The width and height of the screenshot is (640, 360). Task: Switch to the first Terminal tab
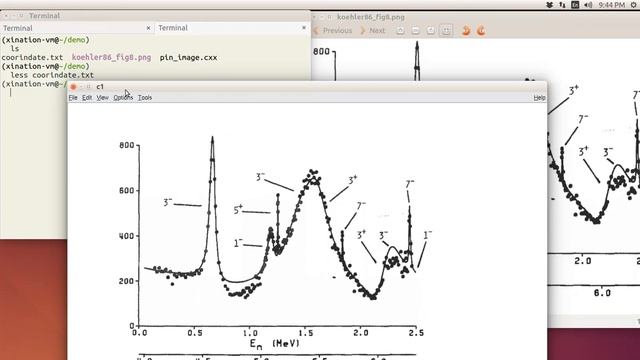click(78, 28)
